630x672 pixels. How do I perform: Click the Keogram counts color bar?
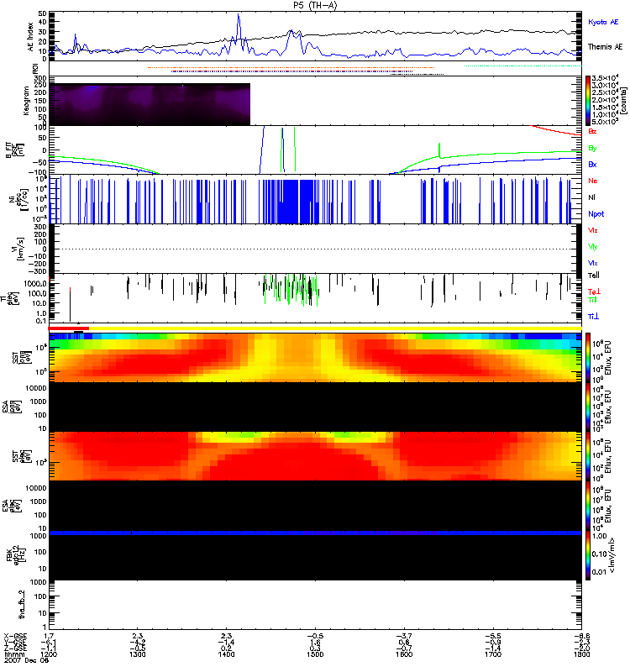pyautogui.click(x=588, y=101)
